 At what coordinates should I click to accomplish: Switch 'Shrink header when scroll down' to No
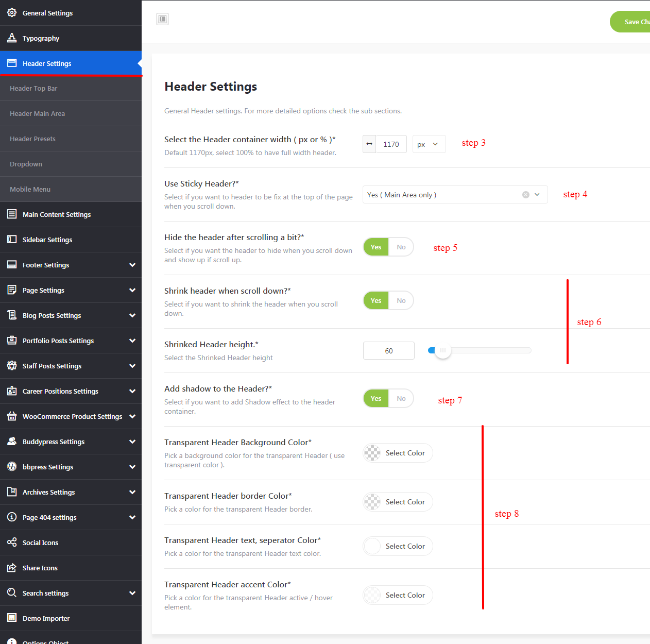(401, 301)
